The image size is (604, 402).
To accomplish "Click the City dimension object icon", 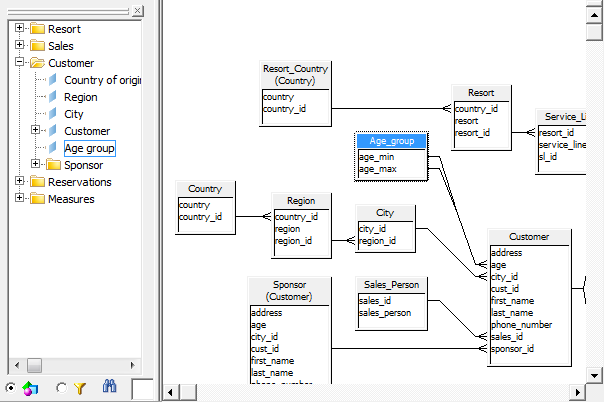I will 53,113.
